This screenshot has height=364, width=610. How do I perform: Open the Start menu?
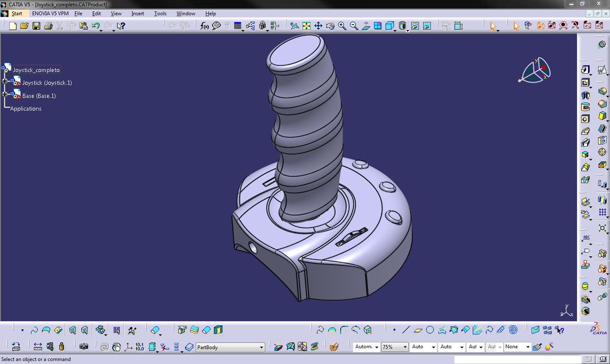coord(17,13)
